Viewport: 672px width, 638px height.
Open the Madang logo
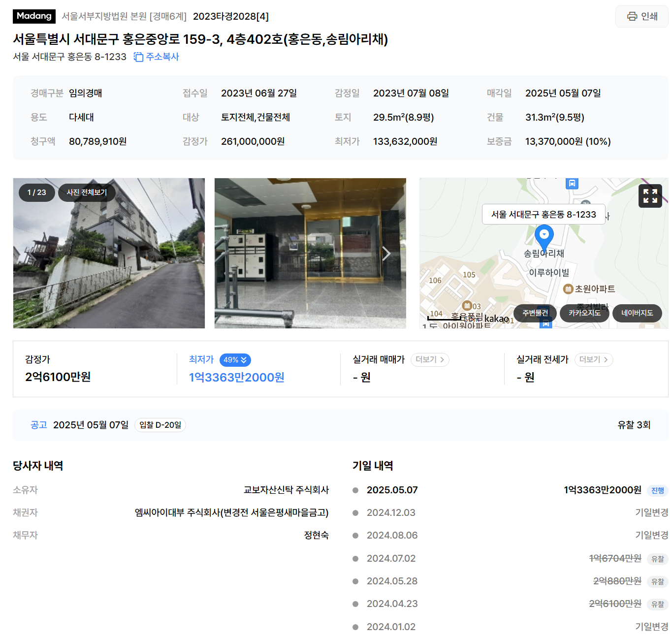[x=34, y=16]
